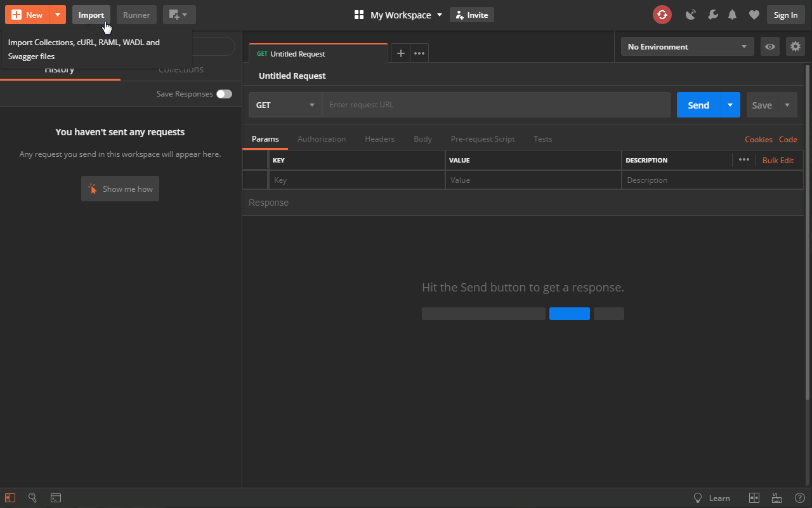The width and height of the screenshot is (812, 508).
Task: Invite people to the workspace
Action: [472, 15]
